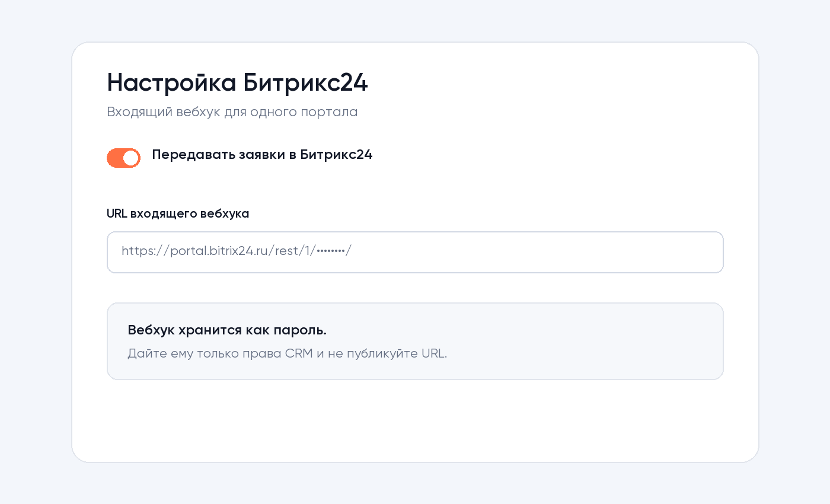Click the Вебхук хранится как пароль notice title

coord(227,330)
